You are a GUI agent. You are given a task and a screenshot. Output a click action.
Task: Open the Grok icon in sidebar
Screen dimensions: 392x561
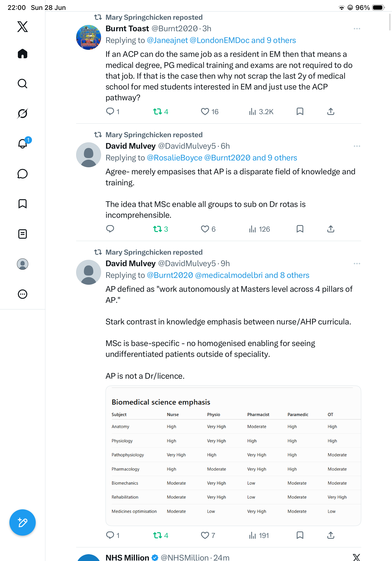[23, 113]
